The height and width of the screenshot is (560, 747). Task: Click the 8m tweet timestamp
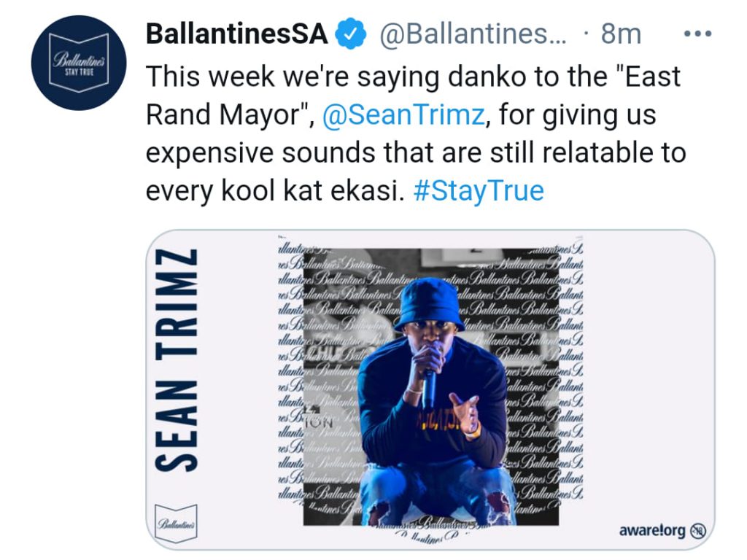pyautogui.click(x=621, y=34)
